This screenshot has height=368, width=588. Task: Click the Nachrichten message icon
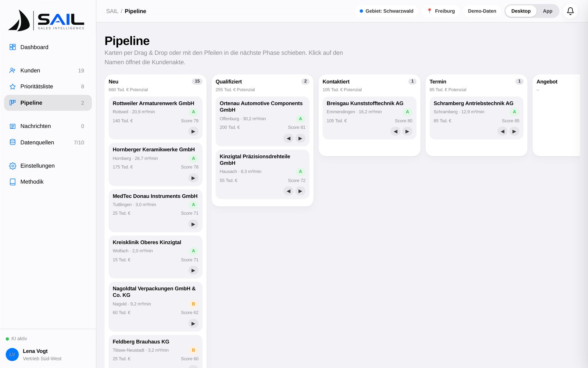pyautogui.click(x=12, y=126)
